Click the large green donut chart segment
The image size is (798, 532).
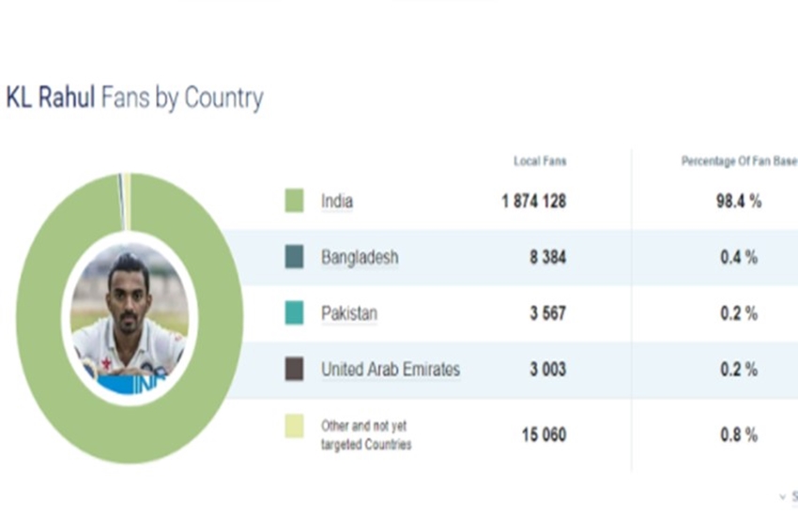38,319
